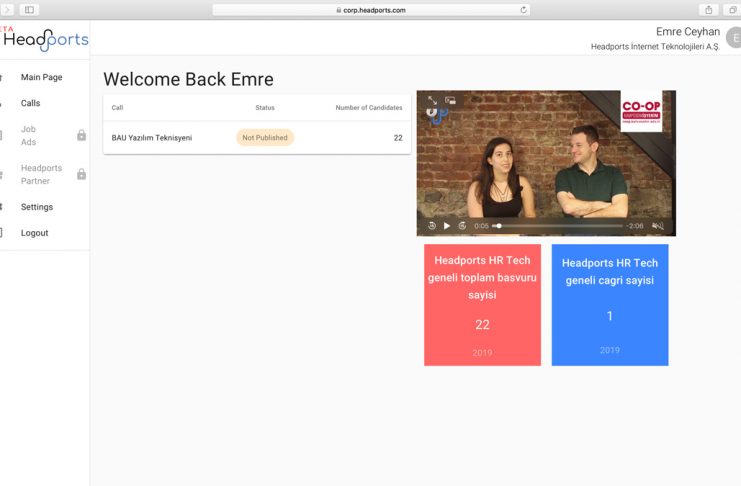The width and height of the screenshot is (741, 486).
Task: Skip the video forward 15 seconds
Action: (x=462, y=226)
